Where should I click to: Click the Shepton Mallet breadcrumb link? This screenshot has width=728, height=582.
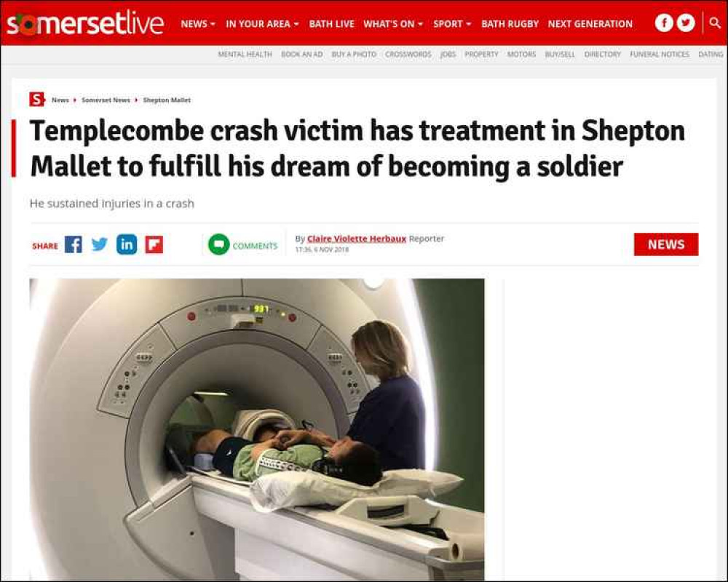point(167,100)
